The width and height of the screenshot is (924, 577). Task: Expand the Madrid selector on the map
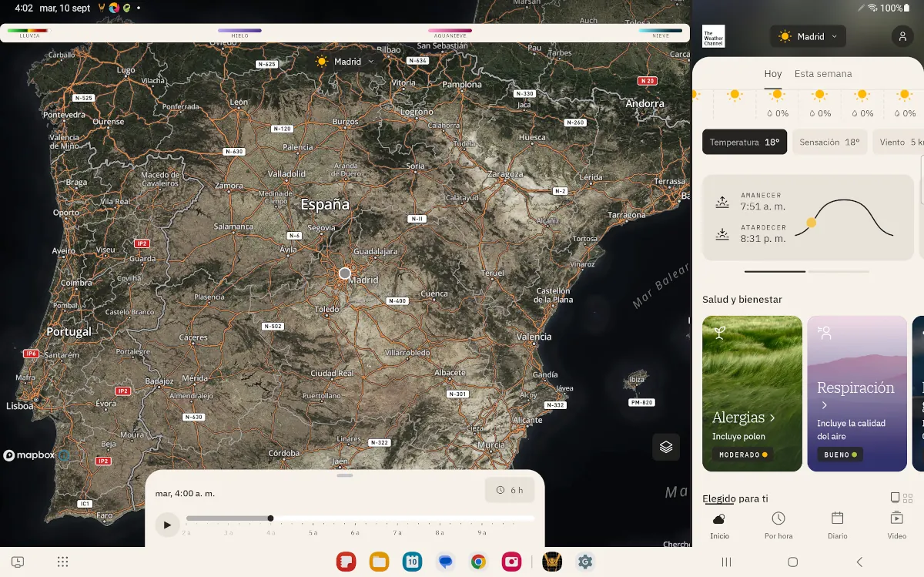[x=345, y=62]
